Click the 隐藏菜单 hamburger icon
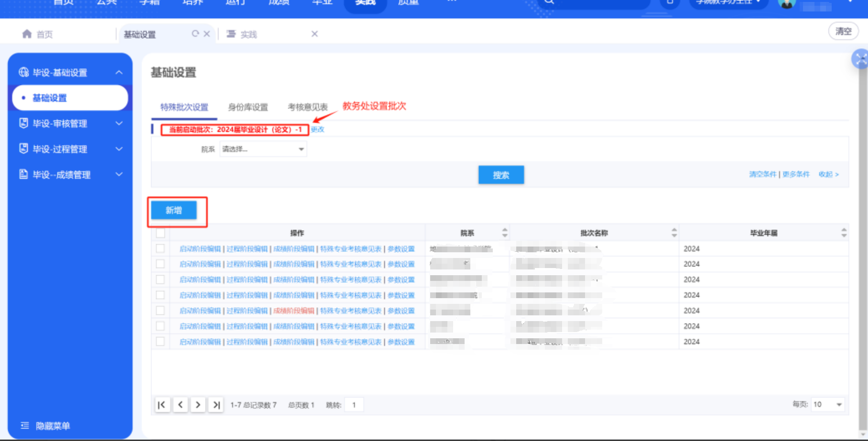This screenshot has height=441, width=868. (x=25, y=425)
